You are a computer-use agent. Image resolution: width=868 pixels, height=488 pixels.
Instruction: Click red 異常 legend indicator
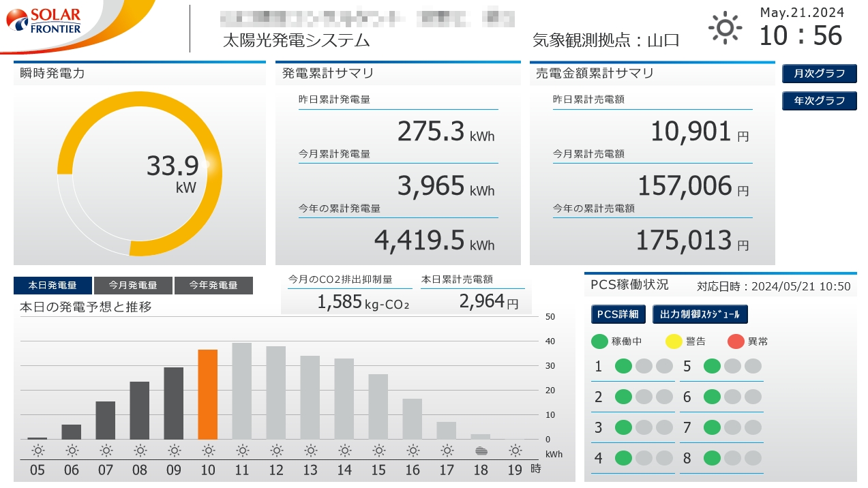click(x=736, y=341)
